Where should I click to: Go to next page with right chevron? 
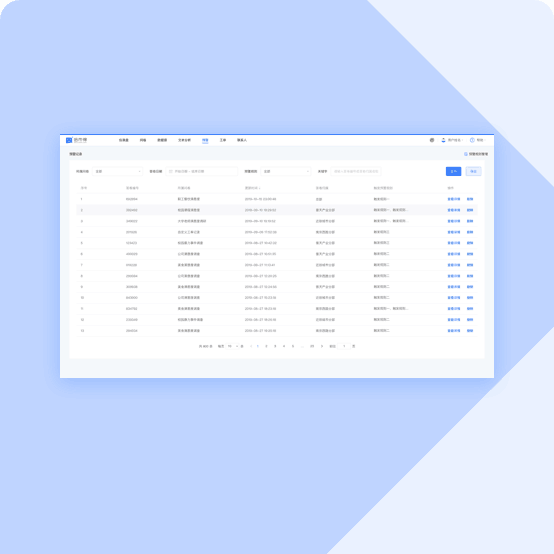(x=322, y=346)
